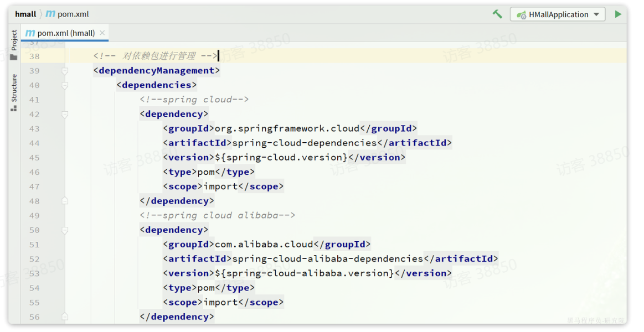Click spring-cloud-alibaba-dependencies artifactId text
This screenshot has width=644, height=332.
[x=328, y=259]
